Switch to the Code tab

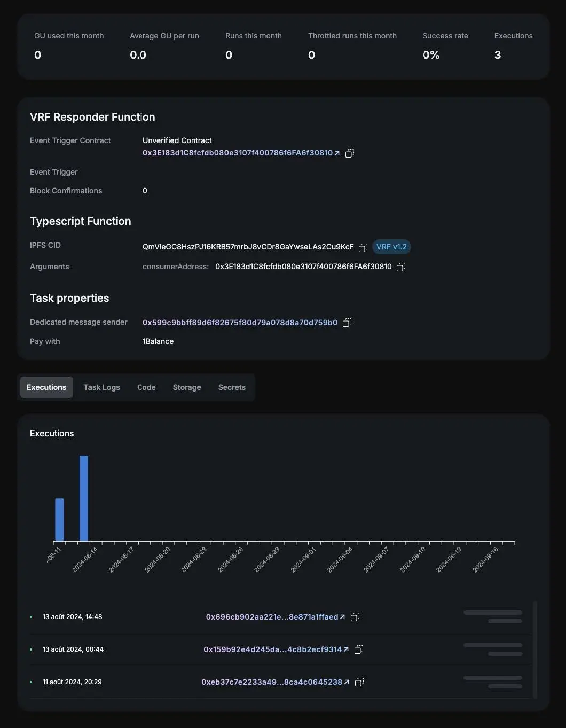146,387
